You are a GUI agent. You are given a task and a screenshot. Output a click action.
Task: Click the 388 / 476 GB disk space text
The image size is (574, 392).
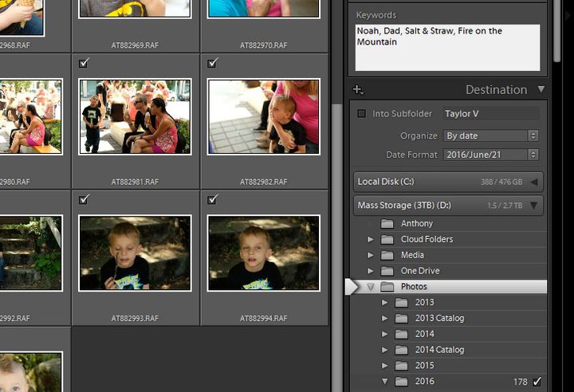coord(501,182)
